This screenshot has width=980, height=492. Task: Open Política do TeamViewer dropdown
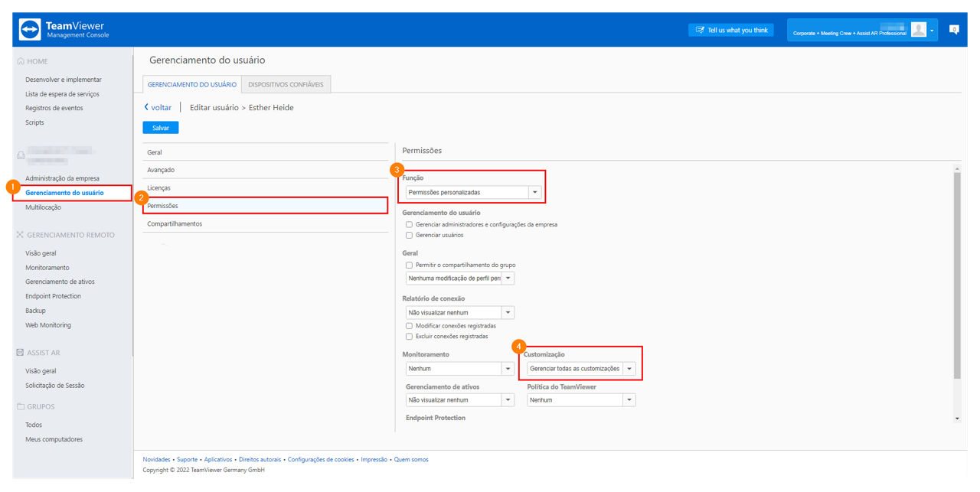581,399
